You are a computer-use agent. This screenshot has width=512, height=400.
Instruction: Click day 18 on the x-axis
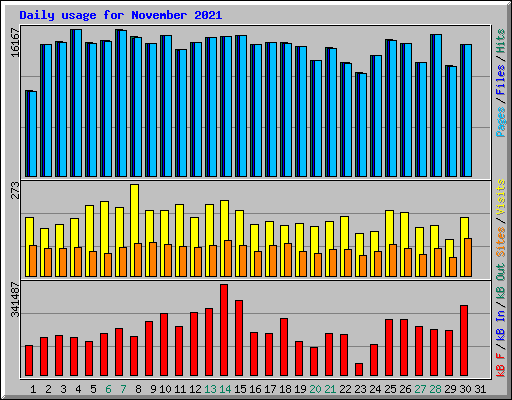[285, 389]
